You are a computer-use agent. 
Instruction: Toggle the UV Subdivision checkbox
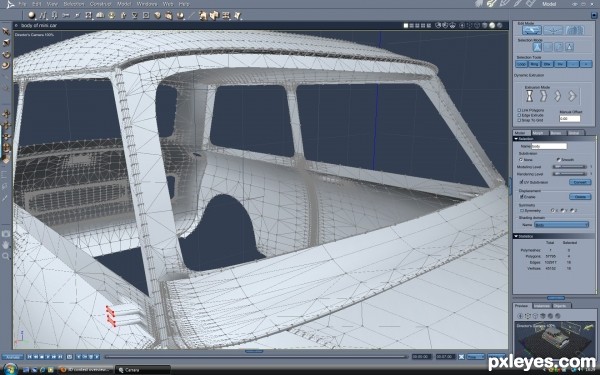coord(522,182)
